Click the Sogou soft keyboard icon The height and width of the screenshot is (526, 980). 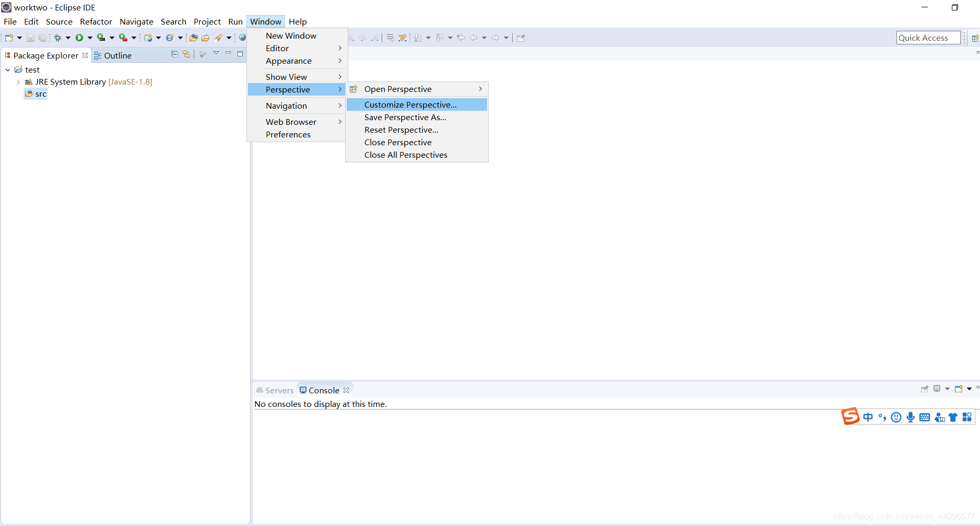click(x=925, y=417)
